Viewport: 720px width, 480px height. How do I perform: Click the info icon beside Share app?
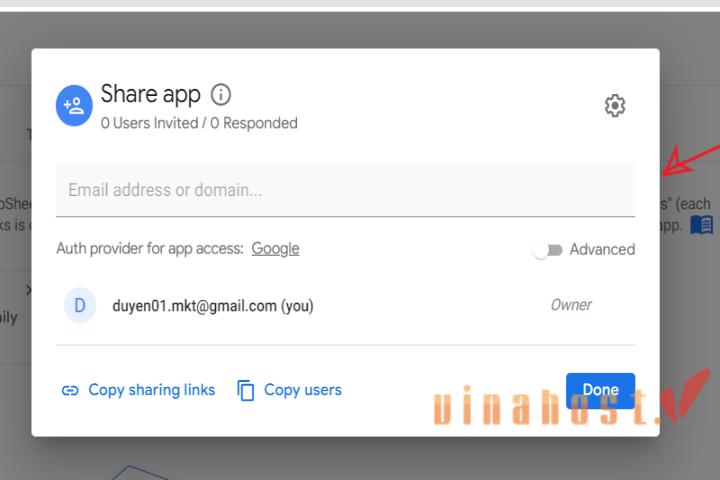point(221,95)
